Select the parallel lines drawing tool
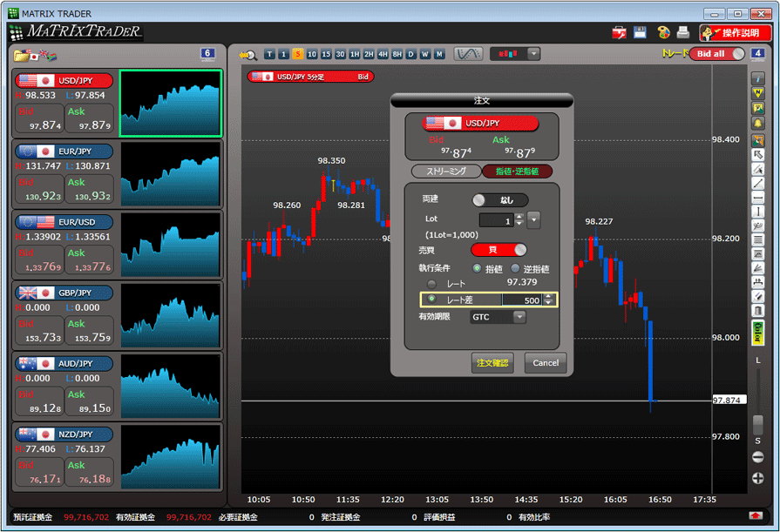 tap(757, 240)
